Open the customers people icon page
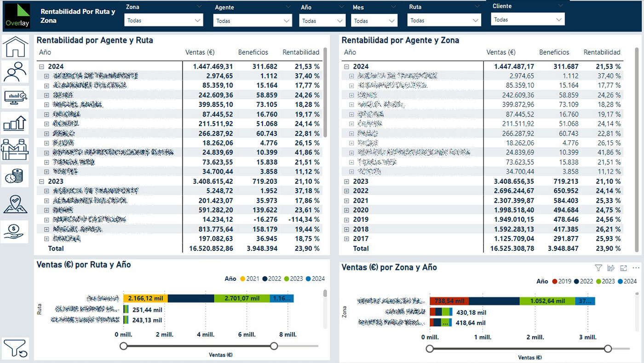Image resolution: width=644 pixels, height=363 pixels. (x=15, y=71)
